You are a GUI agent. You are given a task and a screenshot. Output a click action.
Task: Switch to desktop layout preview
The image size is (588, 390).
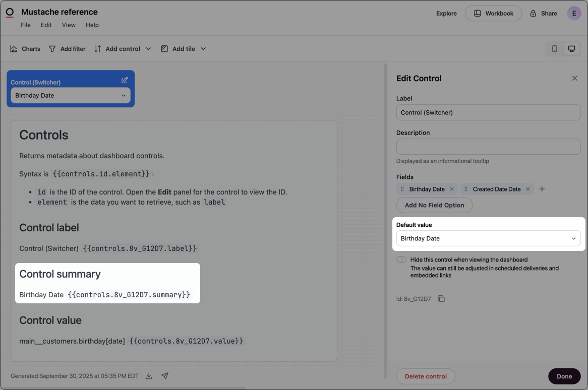click(572, 48)
